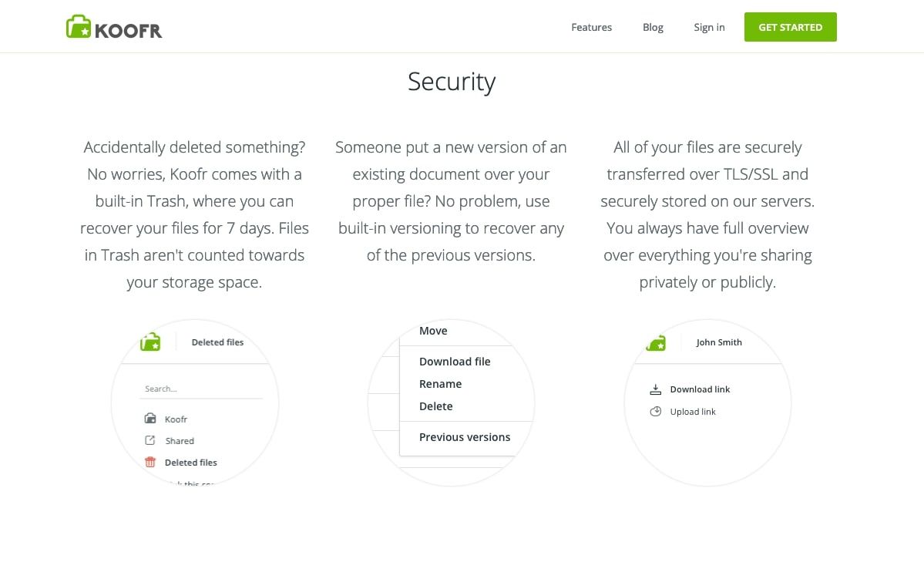This screenshot has height=579, width=924.
Task: Select Deleted files sidebar label
Action: (191, 463)
